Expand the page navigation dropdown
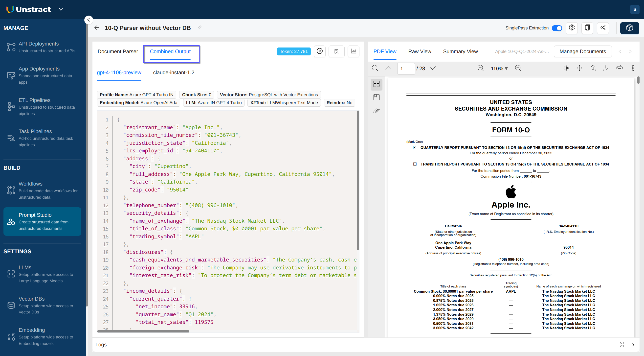This screenshot has height=356, width=644. 433,68
